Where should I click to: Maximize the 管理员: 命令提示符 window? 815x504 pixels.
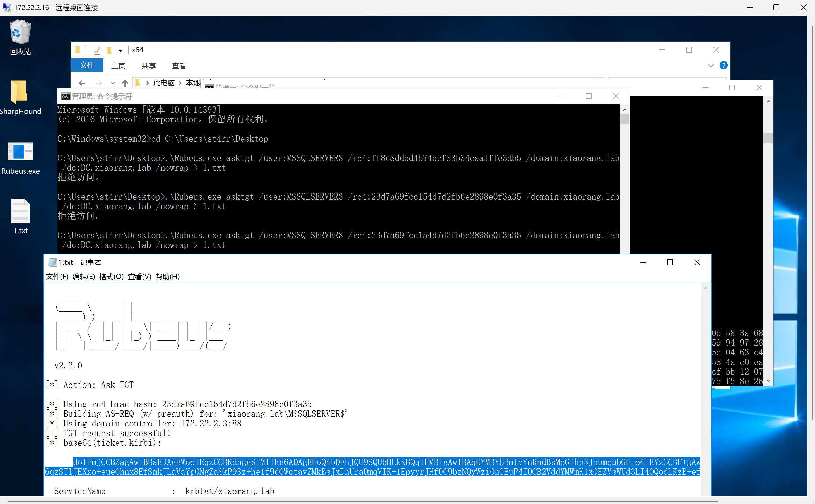[589, 96]
